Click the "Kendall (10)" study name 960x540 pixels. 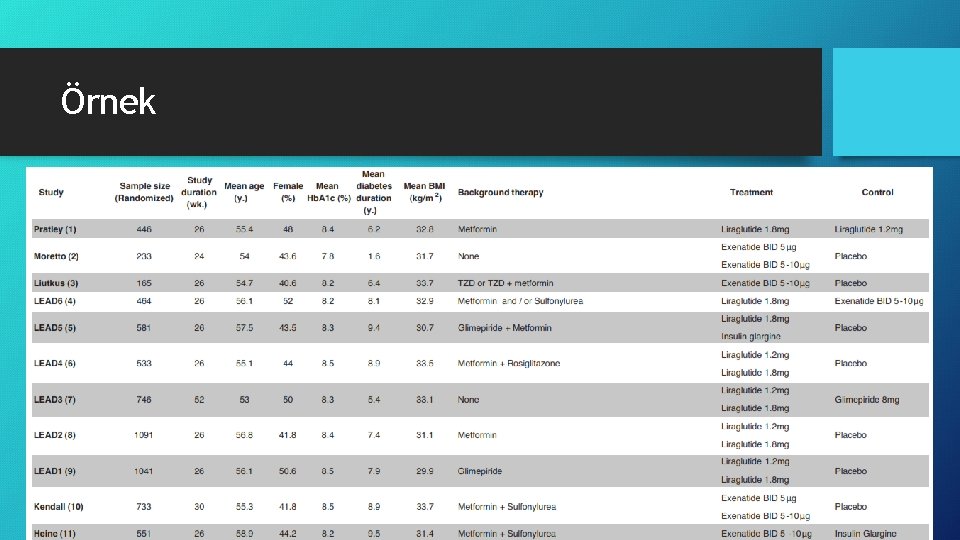(x=59, y=507)
